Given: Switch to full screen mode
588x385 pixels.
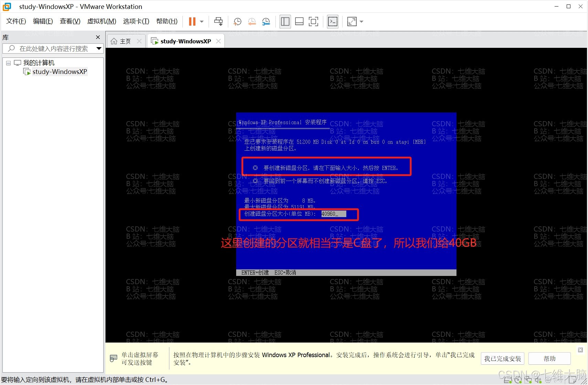Looking at the screenshot, I should click(x=314, y=22).
